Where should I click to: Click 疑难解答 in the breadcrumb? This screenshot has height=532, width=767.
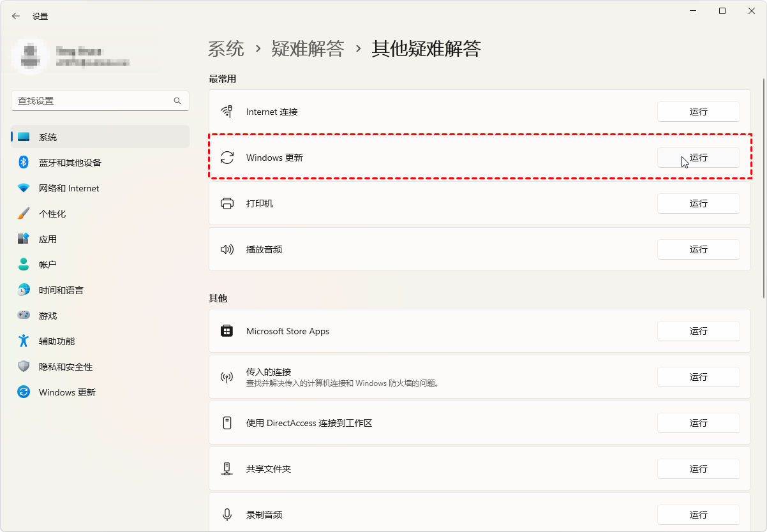(308, 48)
